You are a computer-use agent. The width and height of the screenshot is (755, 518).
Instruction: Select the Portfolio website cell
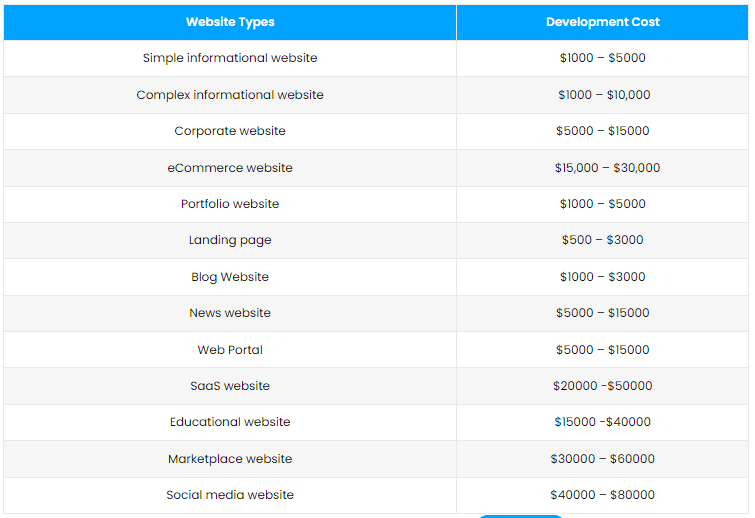(x=230, y=204)
